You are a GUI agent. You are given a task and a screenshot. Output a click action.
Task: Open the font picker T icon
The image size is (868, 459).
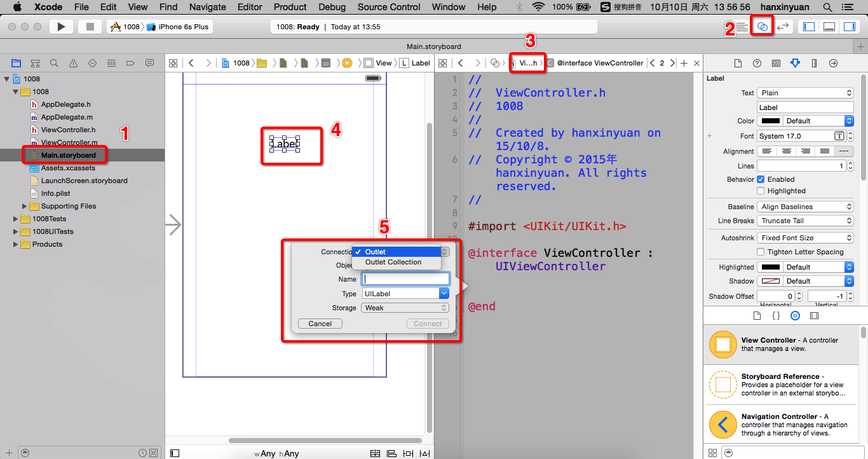(x=839, y=136)
